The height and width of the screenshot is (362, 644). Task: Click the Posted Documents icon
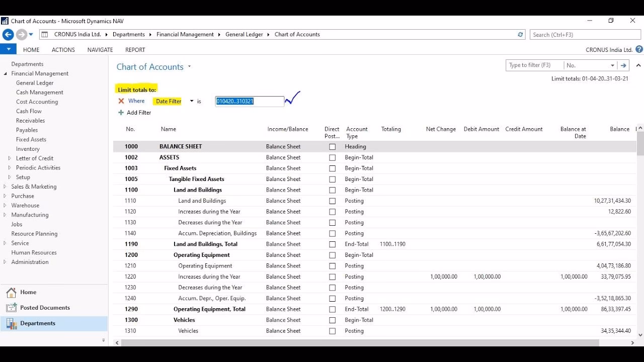click(x=11, y=307)
